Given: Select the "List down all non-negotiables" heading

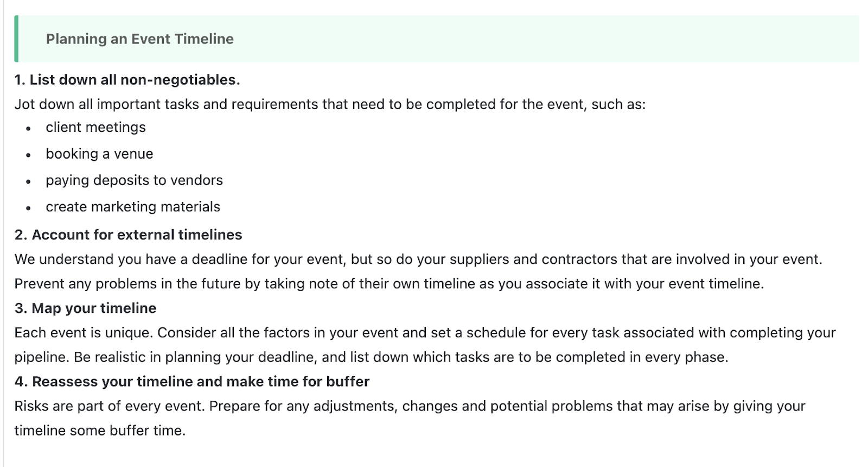Looking at the screenshot, I should (127, 80).
